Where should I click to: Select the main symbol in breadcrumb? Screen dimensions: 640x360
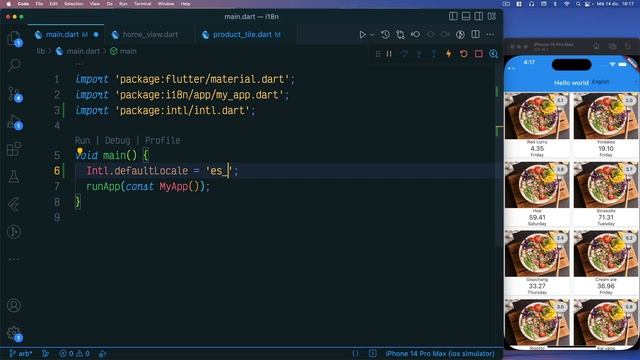click(x=128, y=51)
